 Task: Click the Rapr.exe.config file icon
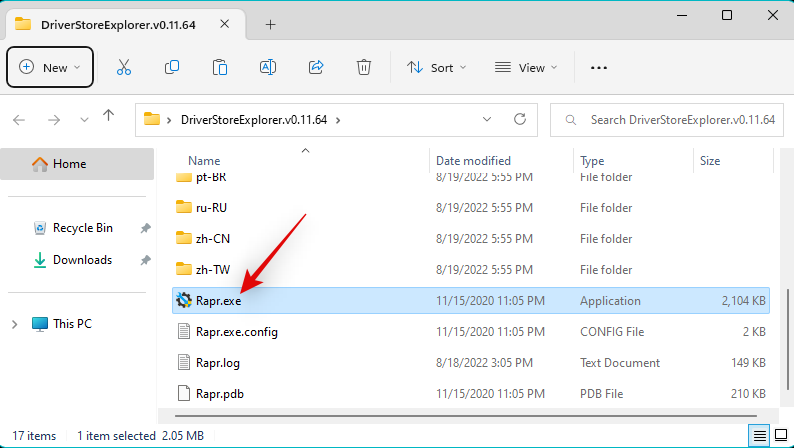(x=184, y=332)
